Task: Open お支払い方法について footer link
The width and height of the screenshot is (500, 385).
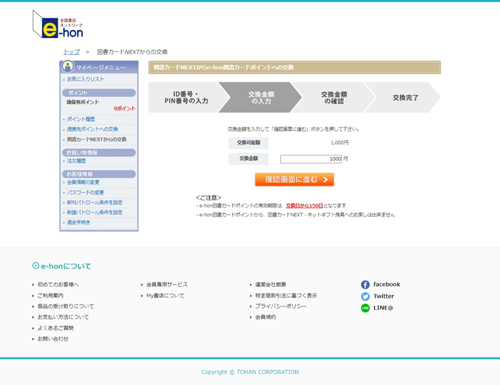Action: click(x=63, y=317)
